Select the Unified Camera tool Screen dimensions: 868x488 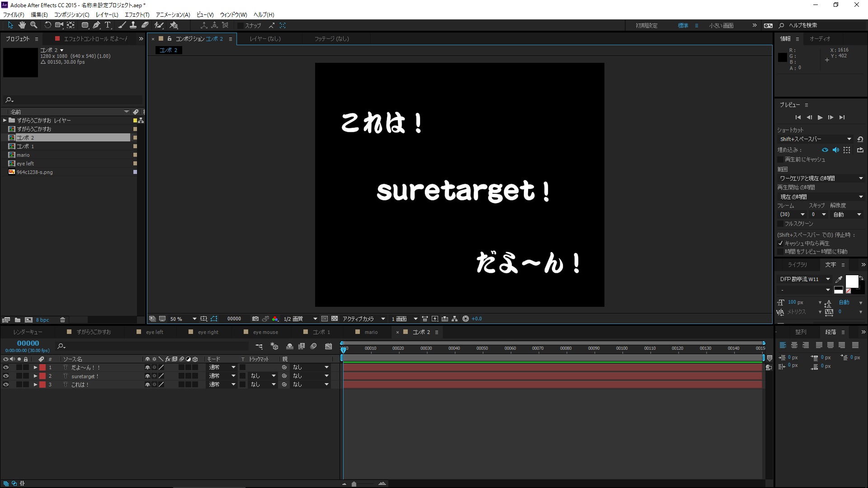(x=59, y=25)
